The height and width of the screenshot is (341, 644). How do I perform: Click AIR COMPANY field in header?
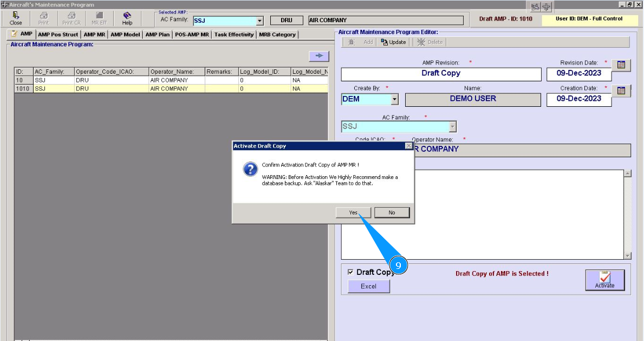386,20
